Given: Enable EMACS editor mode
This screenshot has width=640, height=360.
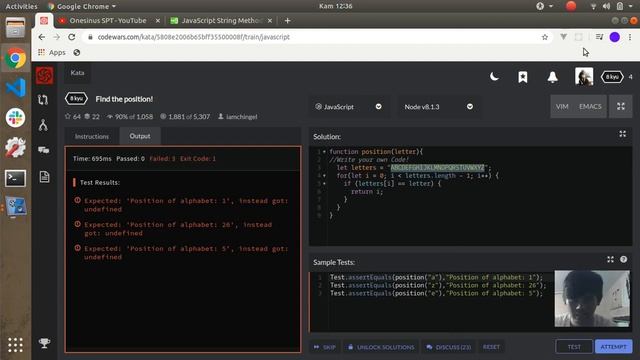Looking at the screenshot, I should [590, 107].
